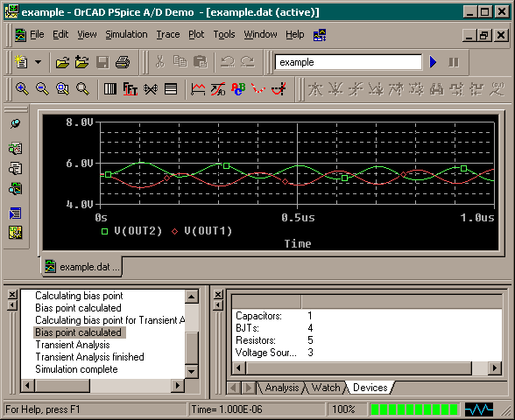This screenshot has width=515, height=420.
Task: Click the Add Trace icon
Action: tap(198, 88)
